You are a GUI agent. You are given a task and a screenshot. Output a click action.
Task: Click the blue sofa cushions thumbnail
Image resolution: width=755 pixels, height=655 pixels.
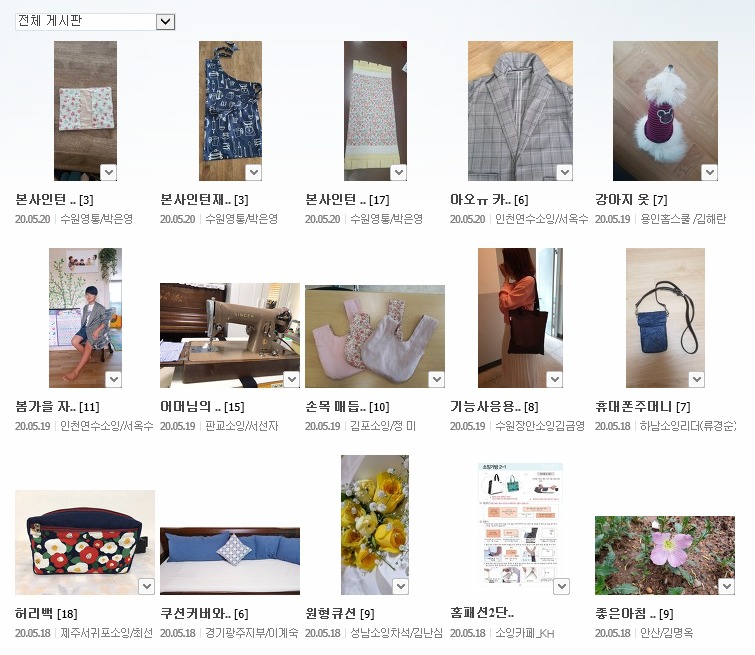[x=230, y=561]
